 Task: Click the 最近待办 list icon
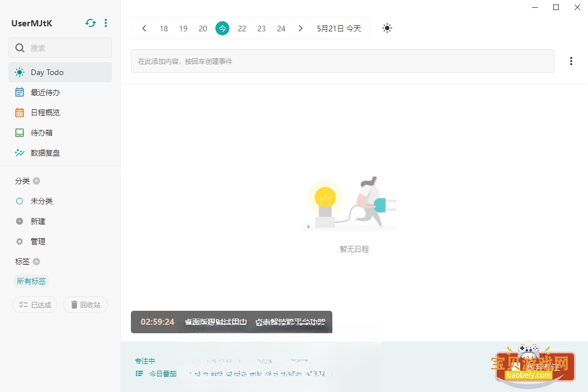click(x=20, y=92)
